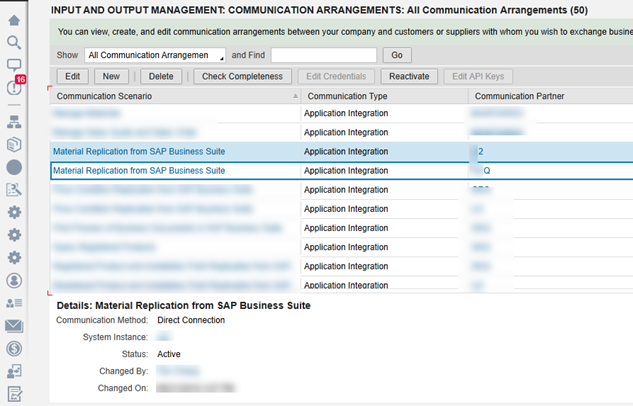Click the Check Completeness button
Screen dimensions: 633x406
(242, 76)
